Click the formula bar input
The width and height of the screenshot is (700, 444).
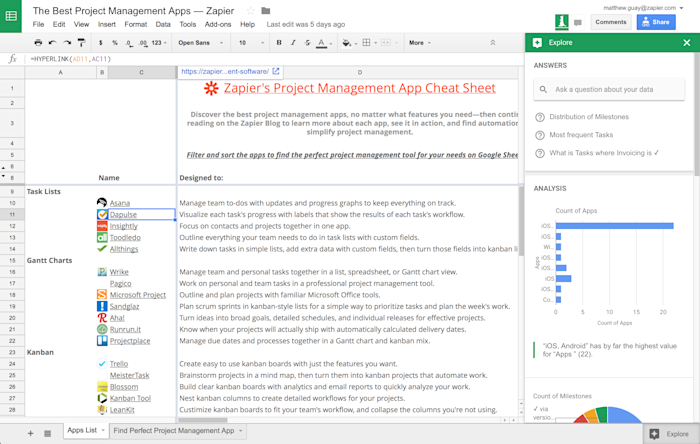tap(275, 59)
